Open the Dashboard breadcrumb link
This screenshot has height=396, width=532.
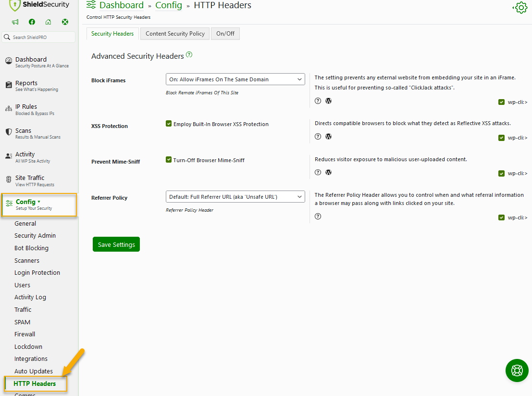[x=122, y=5]
